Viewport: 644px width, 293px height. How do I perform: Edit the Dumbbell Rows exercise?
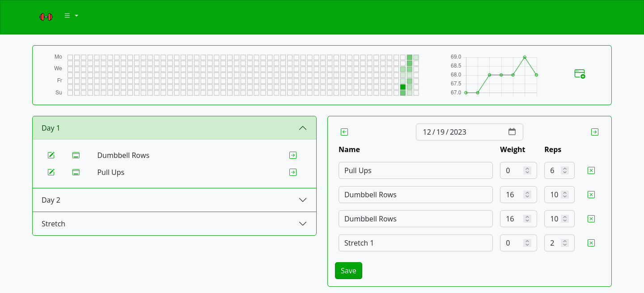click(x=51, y=155)
